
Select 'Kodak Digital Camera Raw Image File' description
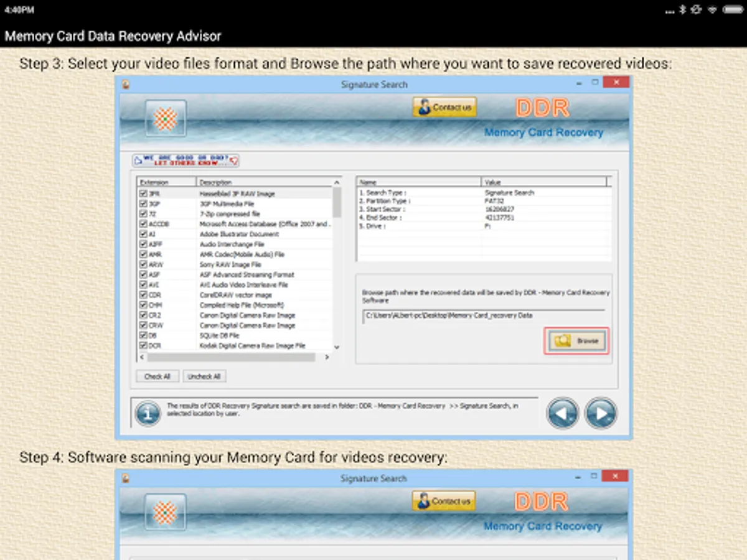click(252, 345)
